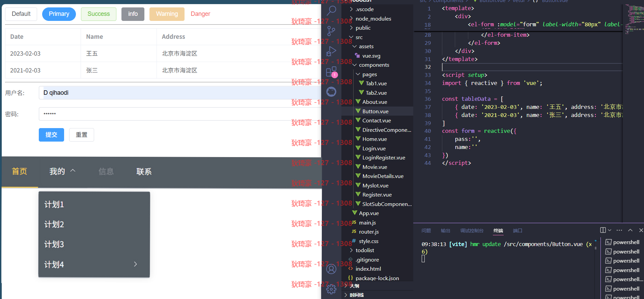Click the Primary button
The width and height of the screenshot is (644, 299).
[x=59, y=14]
